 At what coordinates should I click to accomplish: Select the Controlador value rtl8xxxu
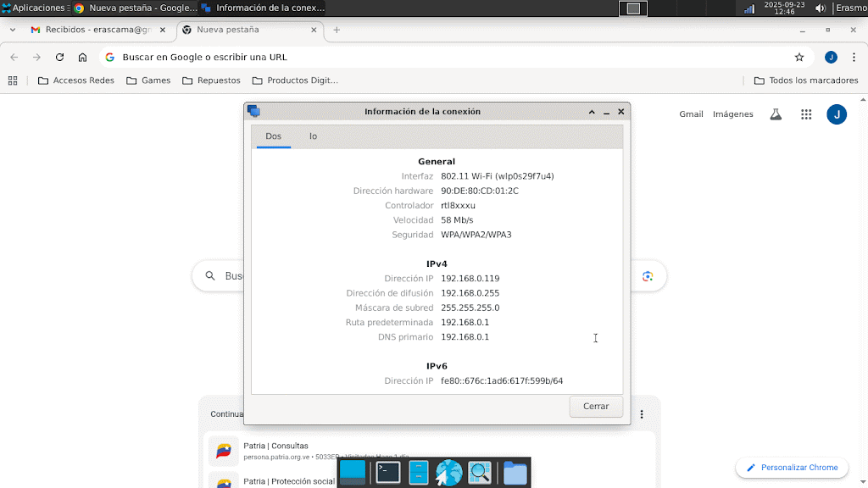[x=458, y=205]
